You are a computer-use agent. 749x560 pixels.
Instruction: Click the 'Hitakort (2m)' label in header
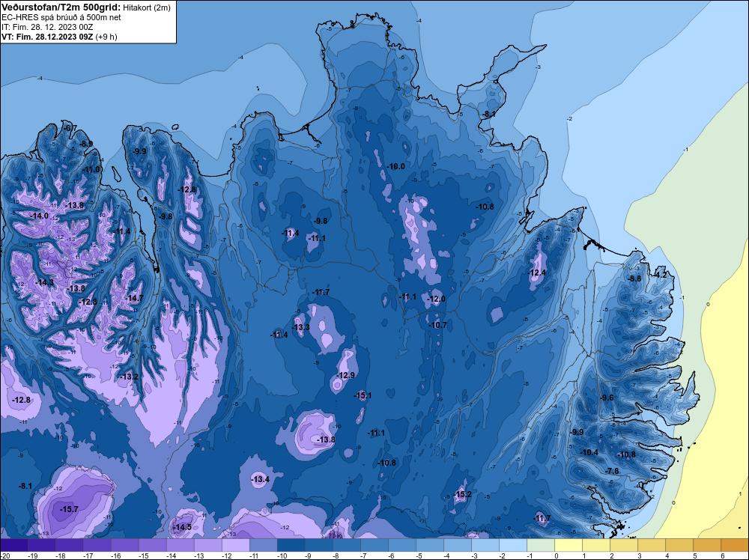pos(146,7)
